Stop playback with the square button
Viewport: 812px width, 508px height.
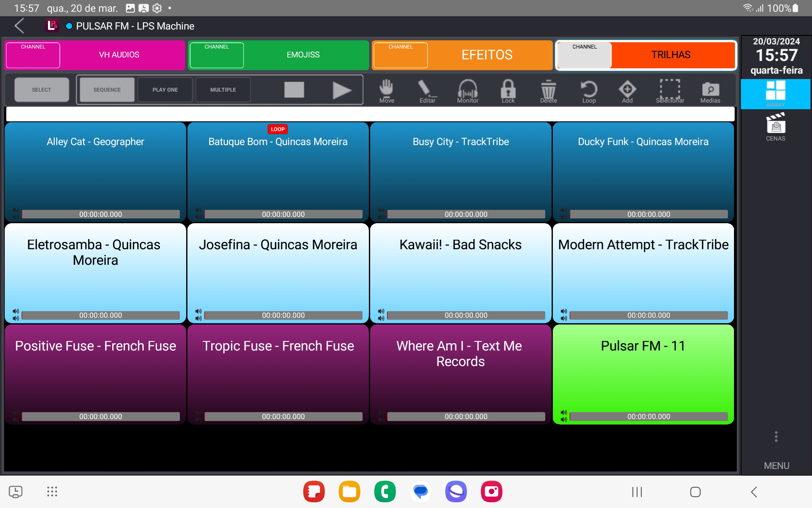click(294, 90)
